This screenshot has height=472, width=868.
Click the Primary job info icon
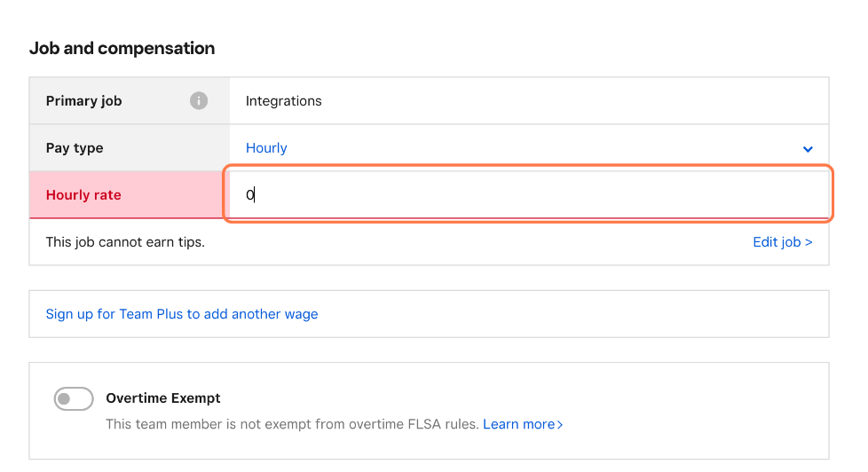pos(199,101)
